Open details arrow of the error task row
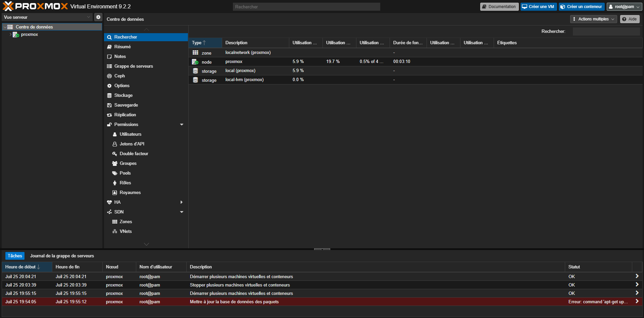The height and width of the screenshot is (318, 644). [637, 302]
